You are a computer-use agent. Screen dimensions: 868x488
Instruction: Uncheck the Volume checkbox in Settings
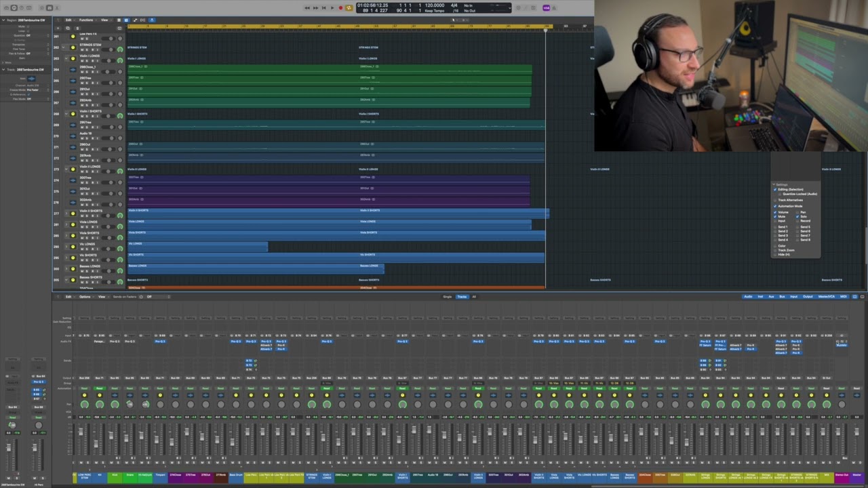click(775, 212)
